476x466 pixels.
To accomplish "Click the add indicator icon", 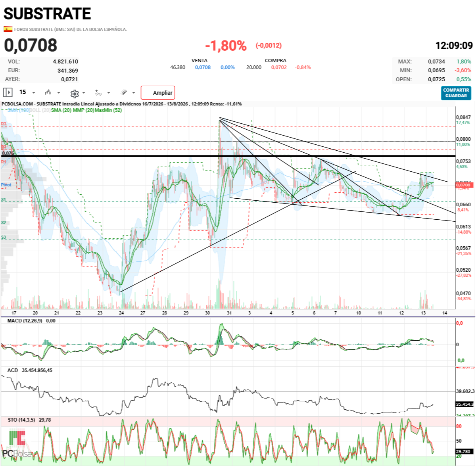I will pos(98,93).
